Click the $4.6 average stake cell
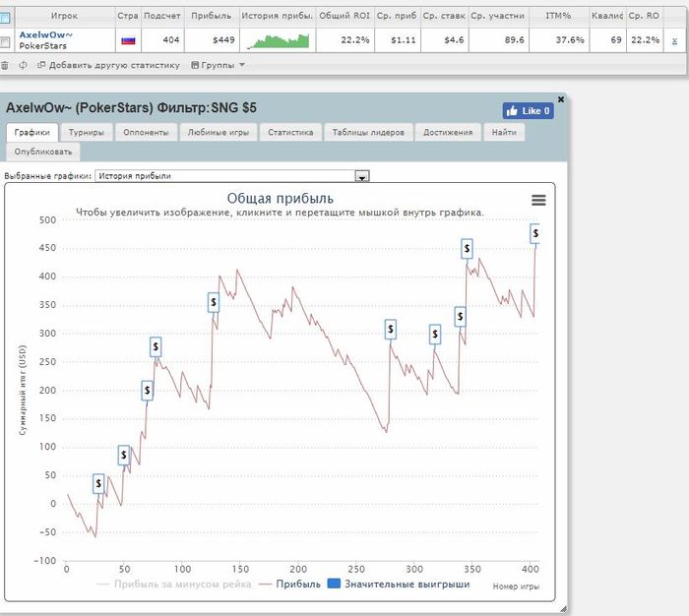The image size is (689, 616). [444, 40]
